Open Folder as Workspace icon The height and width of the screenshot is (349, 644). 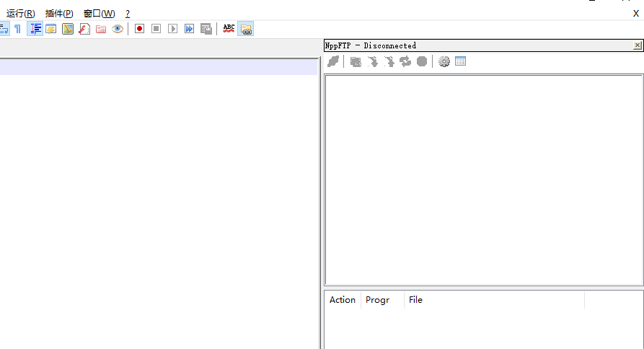coord(101,29)
